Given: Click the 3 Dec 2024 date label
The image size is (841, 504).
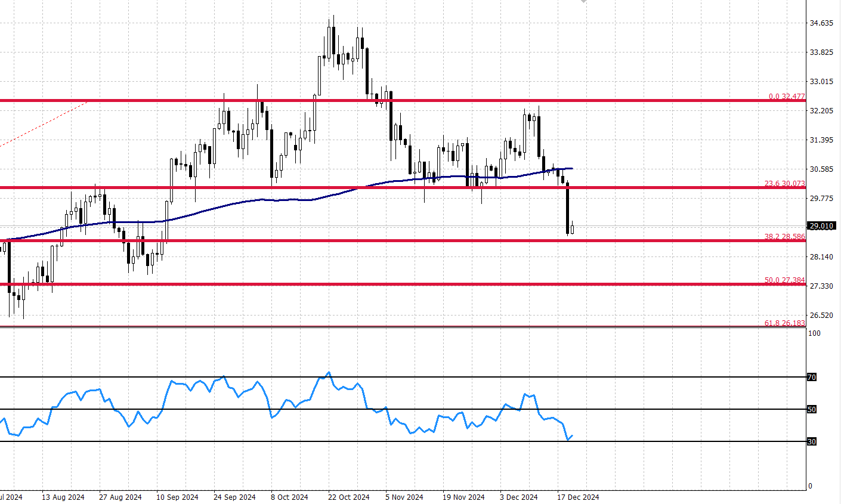Looking at the screenshot, I should tap(519, 497).
